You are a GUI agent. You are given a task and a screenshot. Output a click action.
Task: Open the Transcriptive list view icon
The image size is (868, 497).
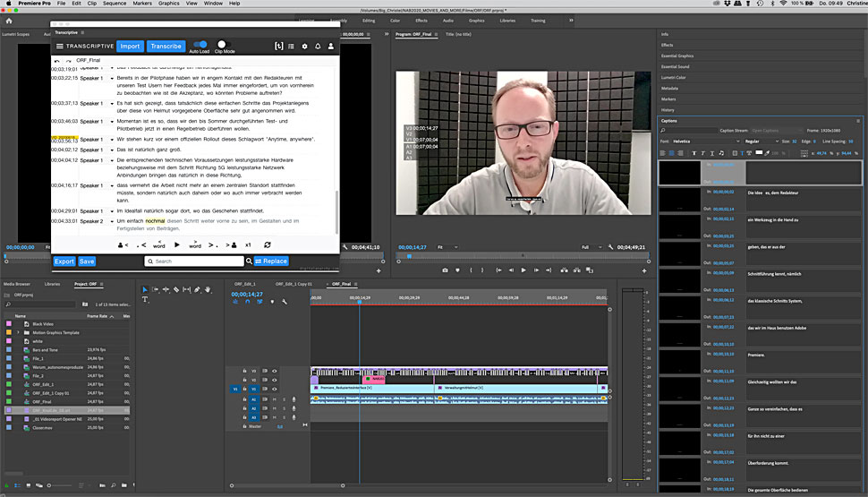tap(291, 46)
